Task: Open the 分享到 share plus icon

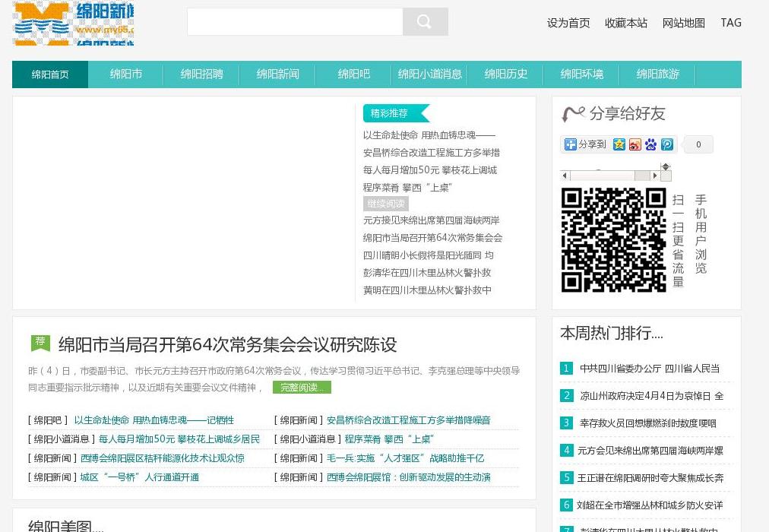Action: pyautogui.click(x=570, y=144)
